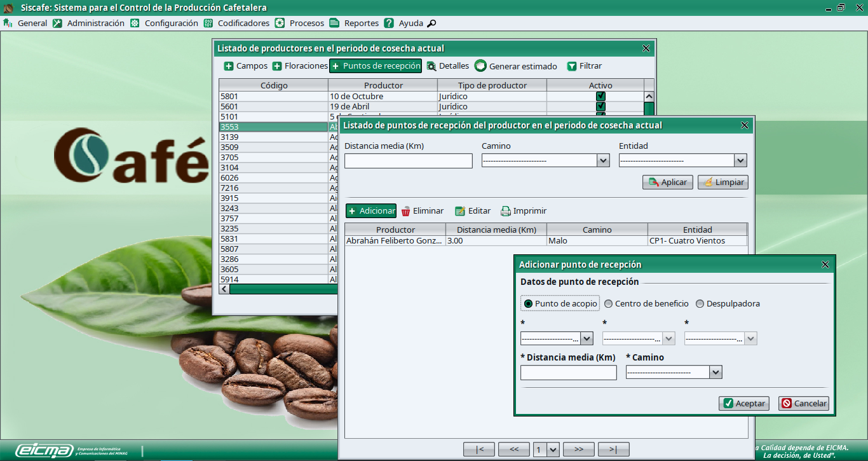Click the Eliminar trash icon
The width and height of the screenshot is (868, 461).
coord(405,211)
